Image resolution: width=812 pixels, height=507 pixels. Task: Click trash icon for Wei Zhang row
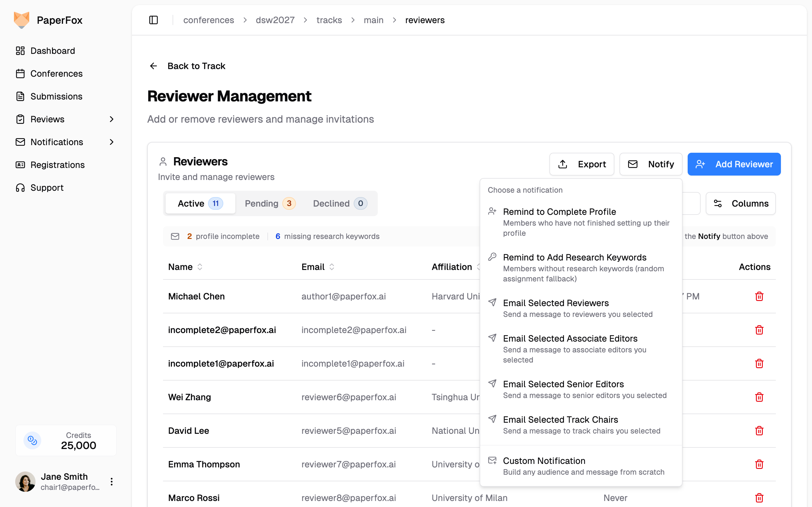tap(759, 397)
